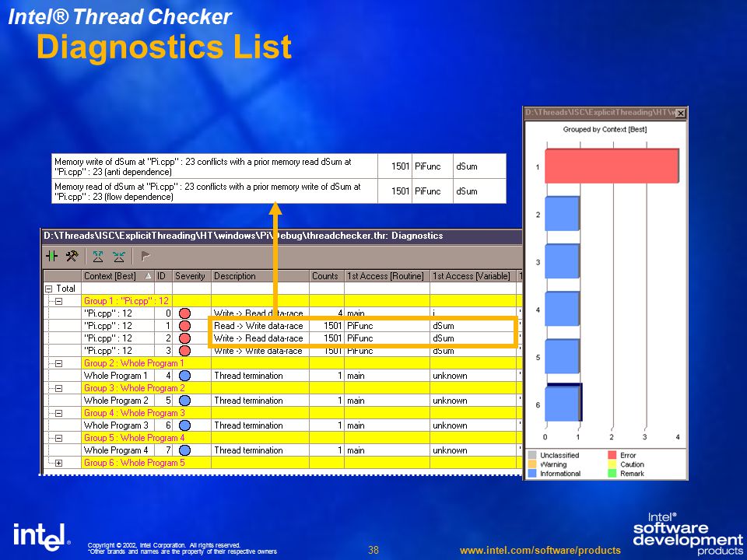Collapse Group 5 : Whole Program 4
The width and height of the screenshot is (747, 560).
[x=58, y=438]
